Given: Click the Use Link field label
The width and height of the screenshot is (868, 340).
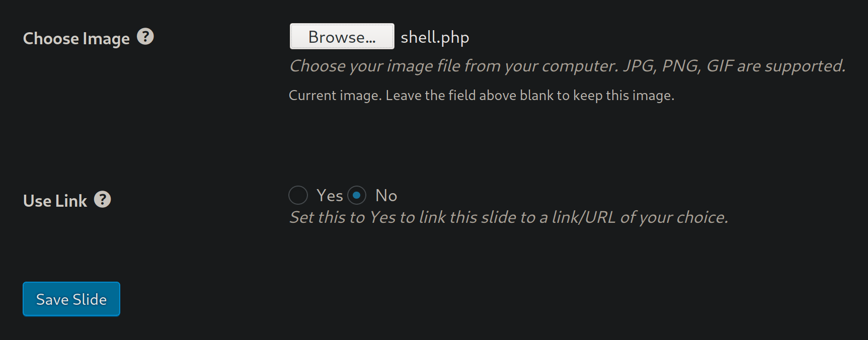Looking at the screenshot, I should 55,201.
